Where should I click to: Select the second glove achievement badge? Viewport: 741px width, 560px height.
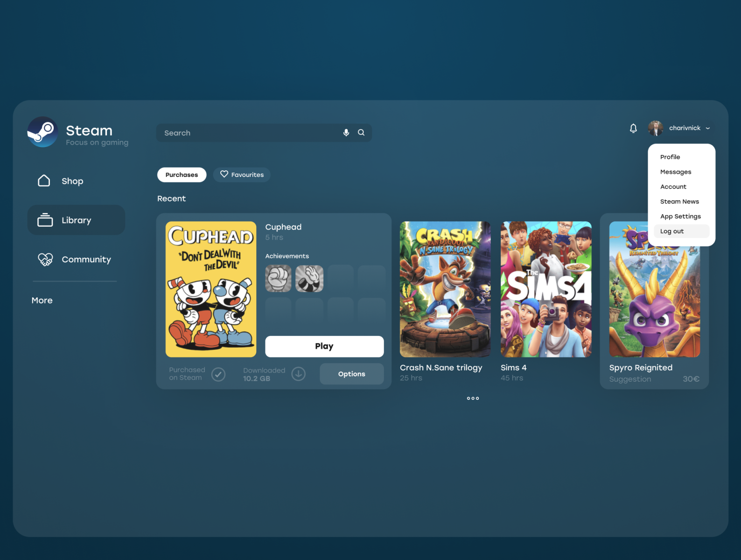tap(309, 279)
